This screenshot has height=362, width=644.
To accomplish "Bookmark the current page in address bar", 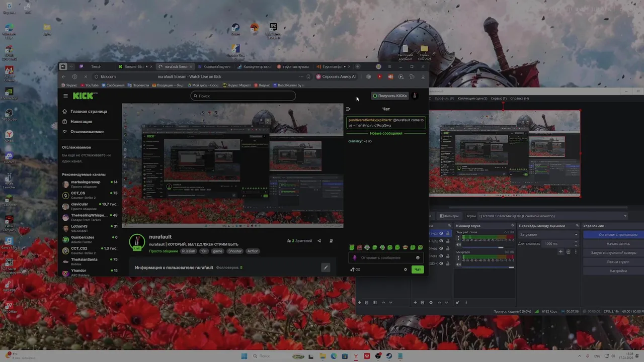I will click(x=308, y=76).
